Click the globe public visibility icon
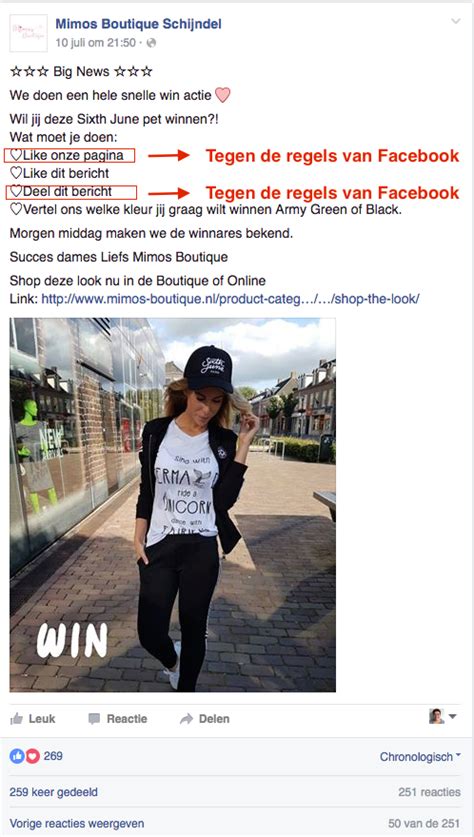This screenshot has height=837, width=474. coord(152,43)
